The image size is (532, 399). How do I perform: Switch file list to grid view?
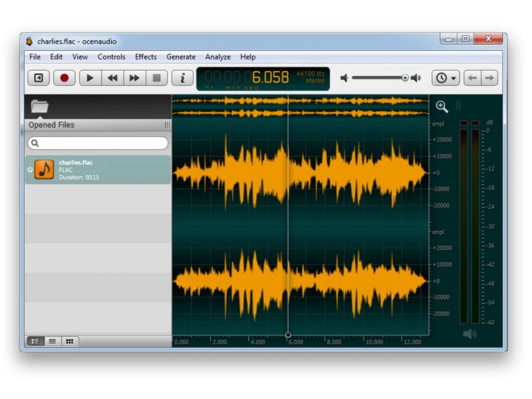70,341
